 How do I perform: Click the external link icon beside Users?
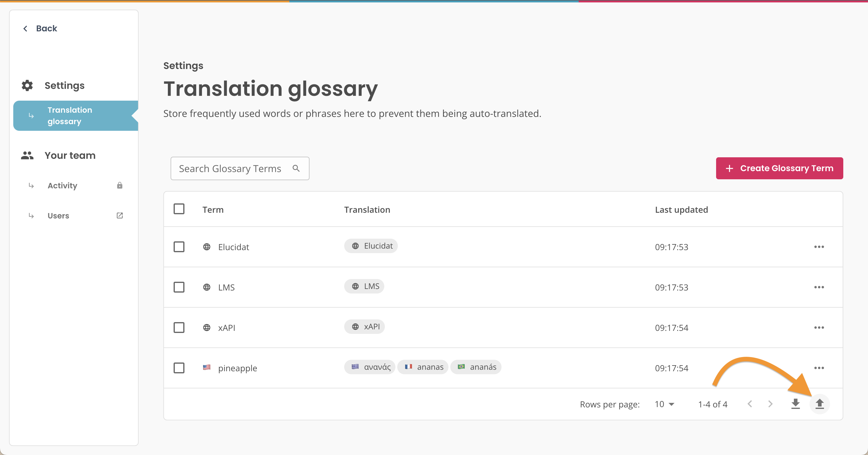(x=120, y=215)
